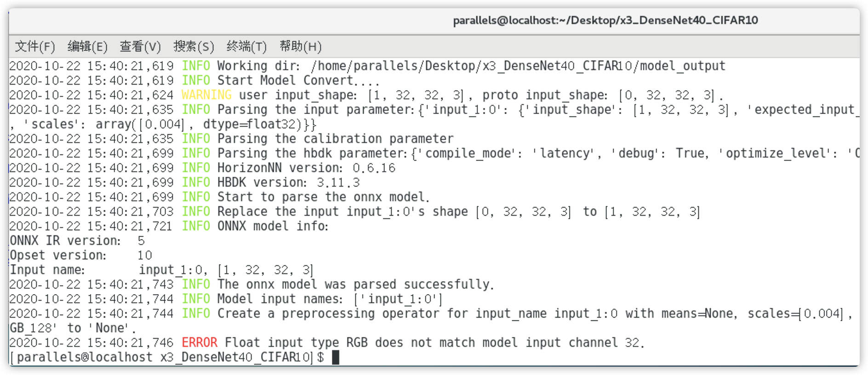Click the model_output working dir path
868x375 pixels.
518,66
